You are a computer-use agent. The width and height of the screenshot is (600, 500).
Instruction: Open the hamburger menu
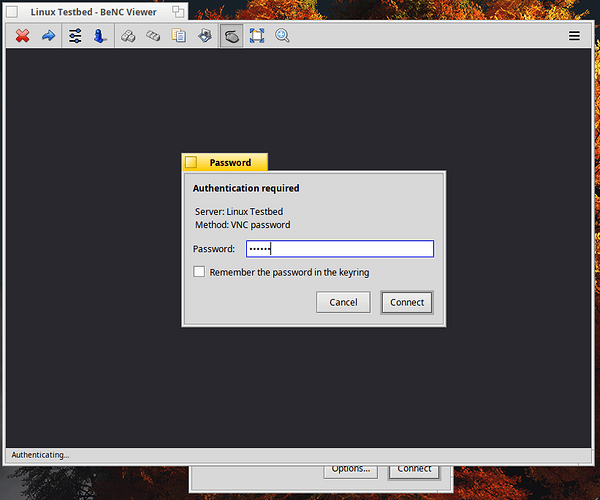574,36
